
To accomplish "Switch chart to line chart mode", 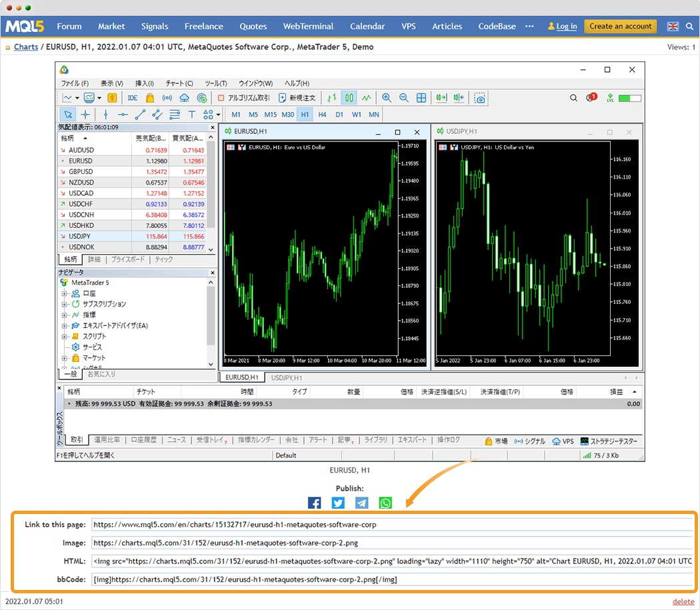I will [x=366, y=98].
